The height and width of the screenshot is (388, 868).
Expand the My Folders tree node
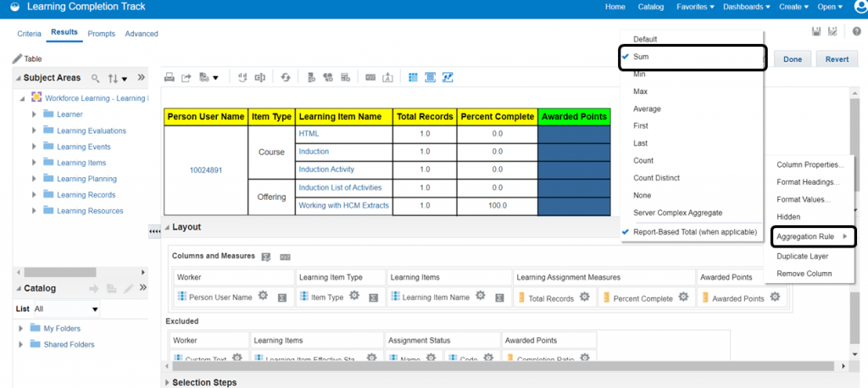pyautogui.click(x=20, y=329)
